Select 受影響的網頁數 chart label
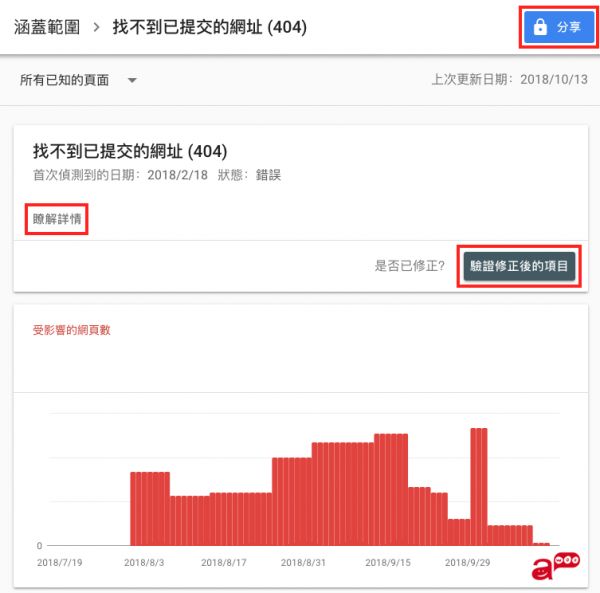The height and width of the screenshot is (593, 600). [72, 330]
